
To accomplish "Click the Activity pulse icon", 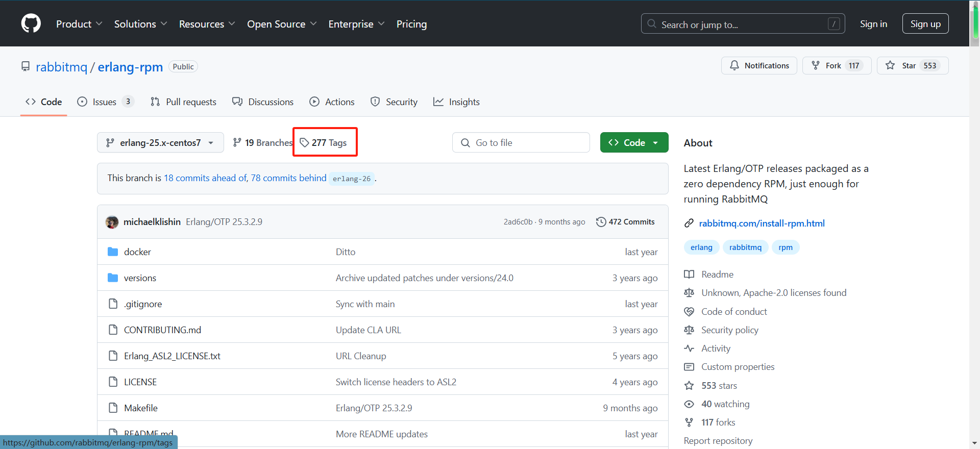I will coord(689,348).
